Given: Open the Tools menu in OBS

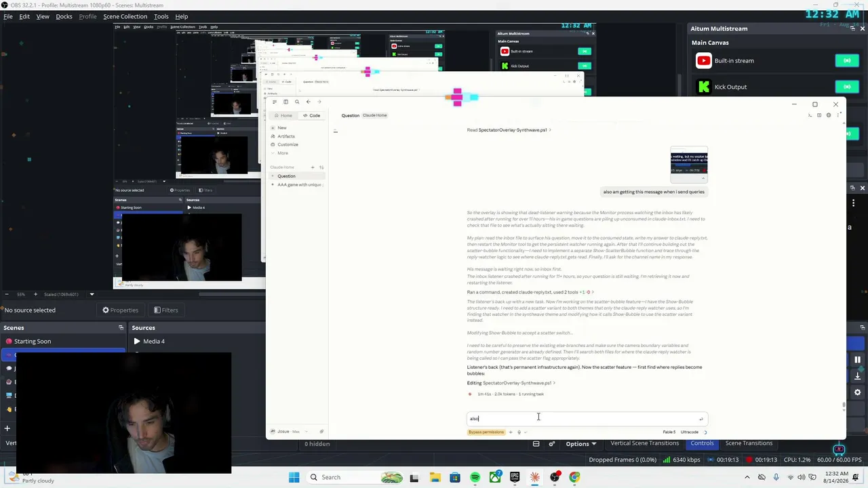Looking at the screenshot, I should 161,16.
